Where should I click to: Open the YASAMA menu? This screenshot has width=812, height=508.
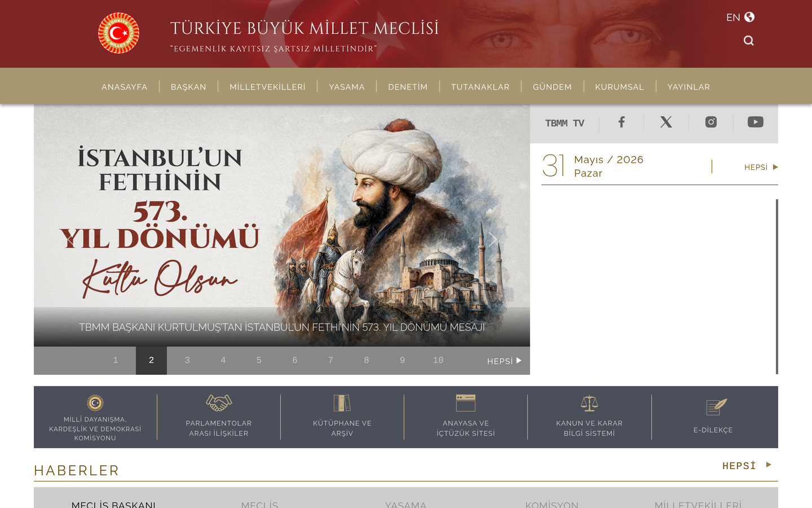click(x=347, y=87)
